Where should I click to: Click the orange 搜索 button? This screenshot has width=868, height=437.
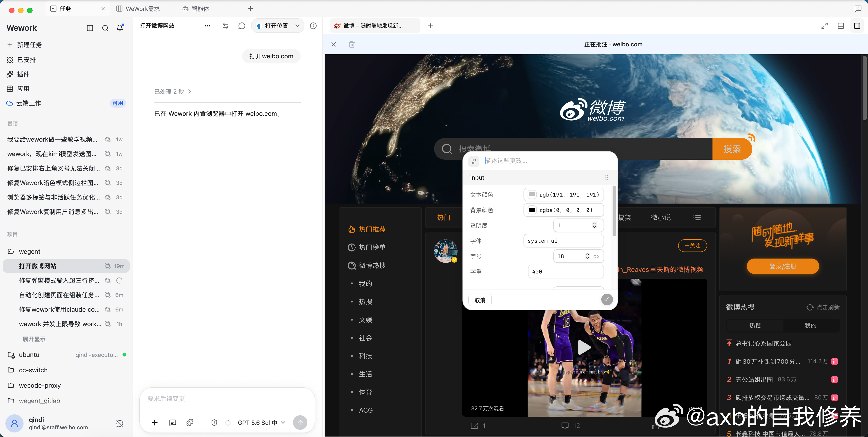point(732,149)
